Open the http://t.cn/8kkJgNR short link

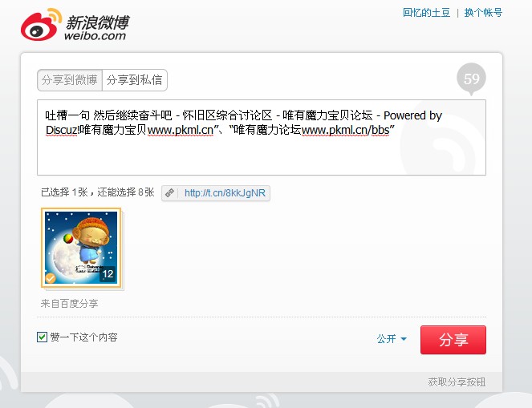[x=225, y=193]
